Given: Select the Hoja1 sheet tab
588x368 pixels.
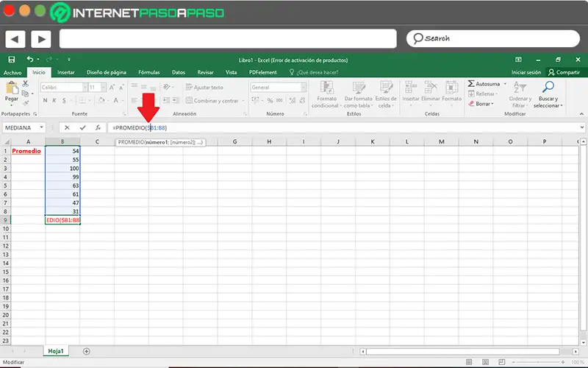Looking at the screenshot, I should pyautogui.click(x=56, y=351).
